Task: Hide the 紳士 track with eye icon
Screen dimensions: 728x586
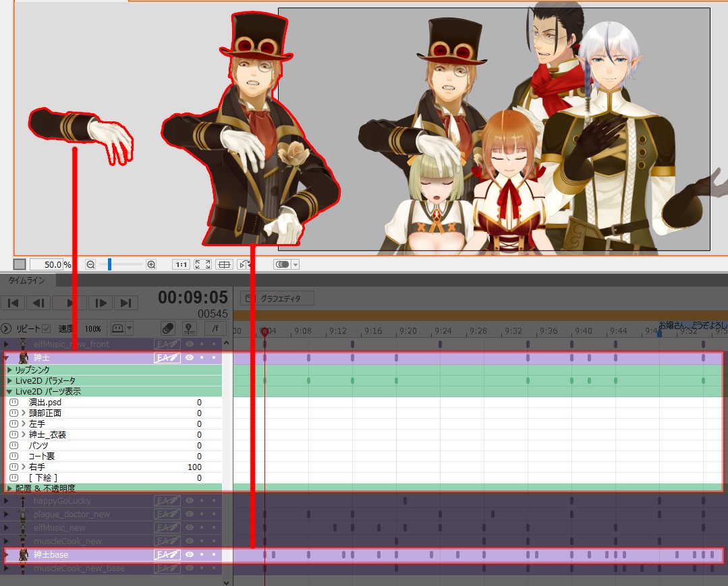Action: 190,357
